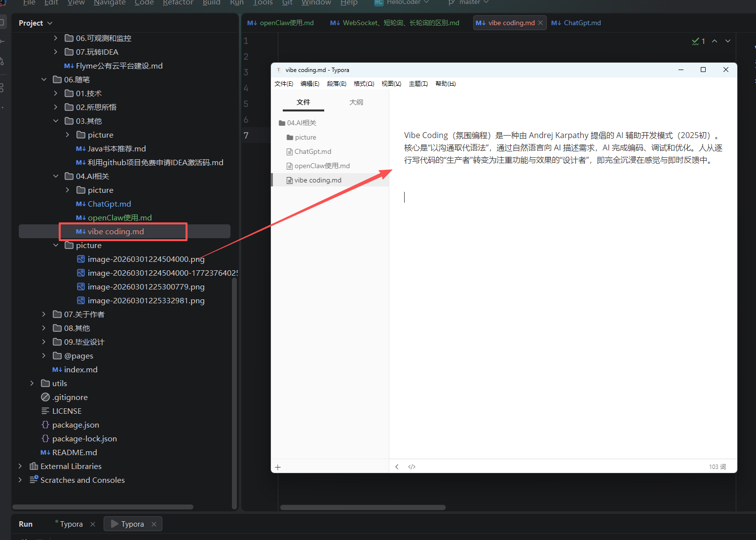Click the Typora source code mode icon

pos(412,467)
